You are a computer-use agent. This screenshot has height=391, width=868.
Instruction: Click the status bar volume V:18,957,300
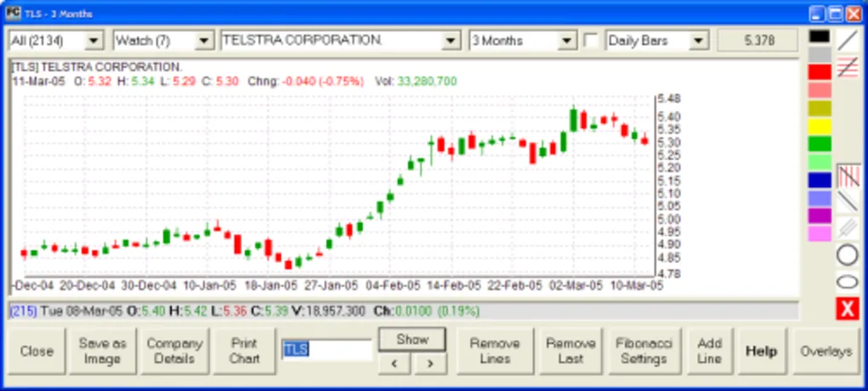330,311
